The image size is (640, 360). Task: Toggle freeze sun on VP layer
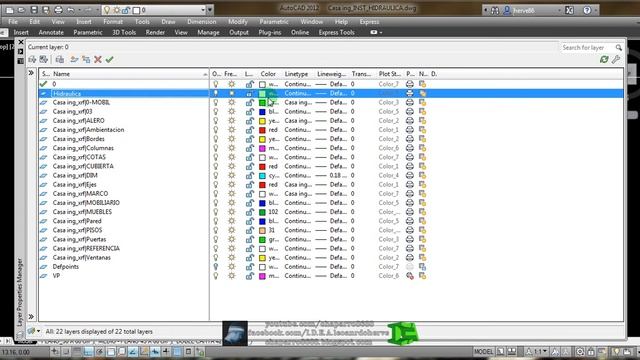click(x=231, y=276)
